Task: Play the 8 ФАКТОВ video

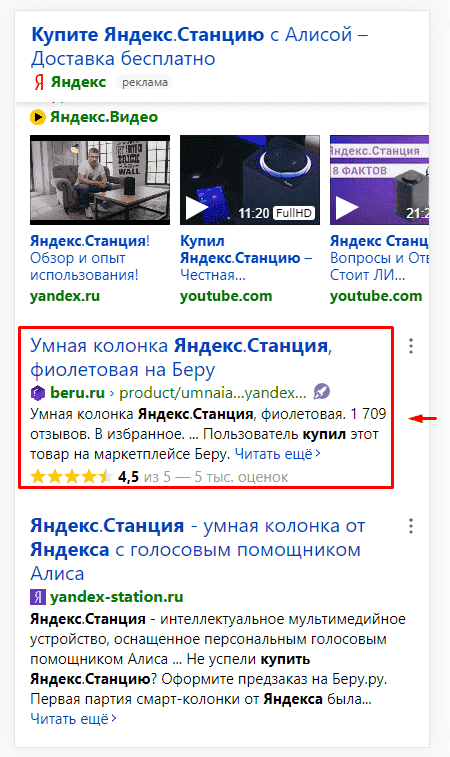Action: (380, 180)
